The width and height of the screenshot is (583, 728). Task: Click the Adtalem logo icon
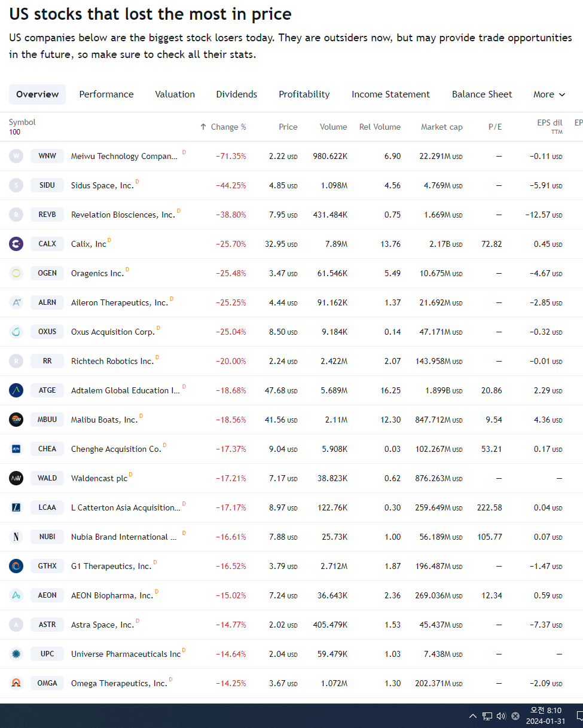(16, 390)
